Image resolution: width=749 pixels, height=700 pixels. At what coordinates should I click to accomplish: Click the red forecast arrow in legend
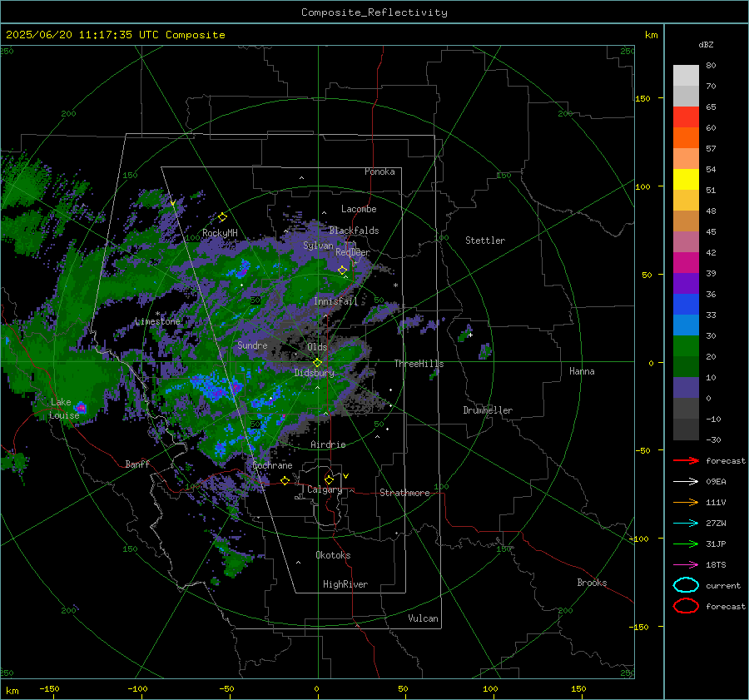pyautogui.click(x=686, y=460)
